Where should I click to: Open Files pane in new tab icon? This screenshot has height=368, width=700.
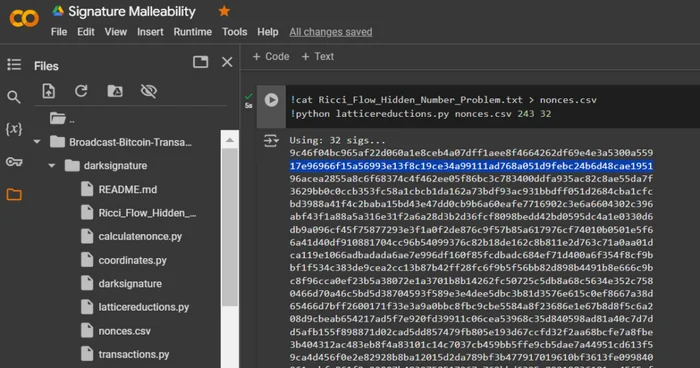200,62
